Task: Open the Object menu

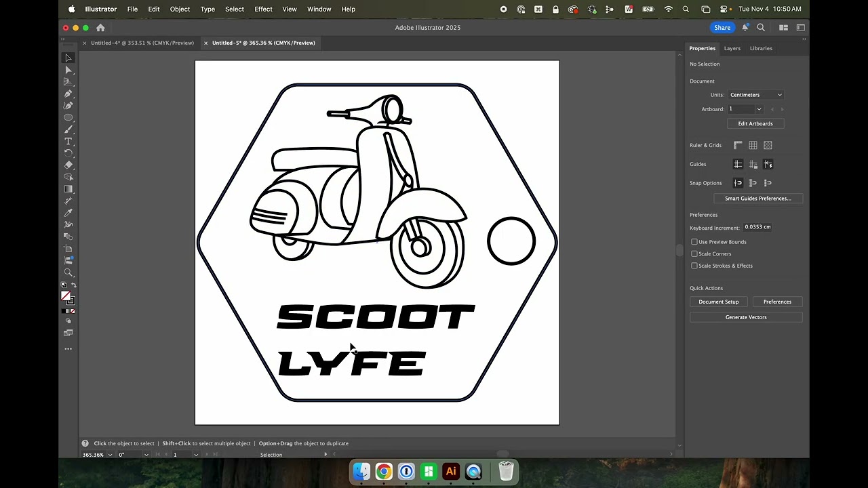Action: (x=180, y=9)
